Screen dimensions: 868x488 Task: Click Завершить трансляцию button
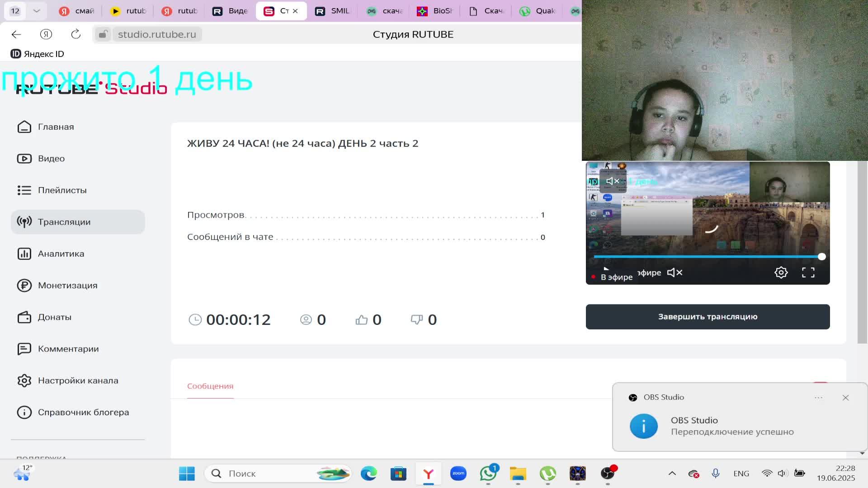tap(708, 317)
